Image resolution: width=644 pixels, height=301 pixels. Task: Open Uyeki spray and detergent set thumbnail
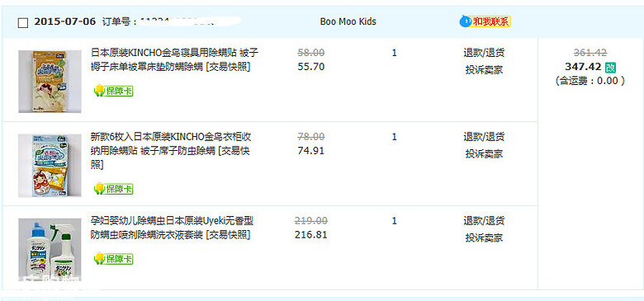[x=50, y=249]
